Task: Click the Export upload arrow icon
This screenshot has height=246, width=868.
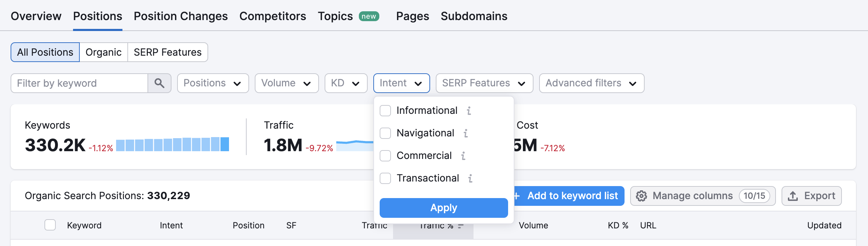Action: coord(793,196)
